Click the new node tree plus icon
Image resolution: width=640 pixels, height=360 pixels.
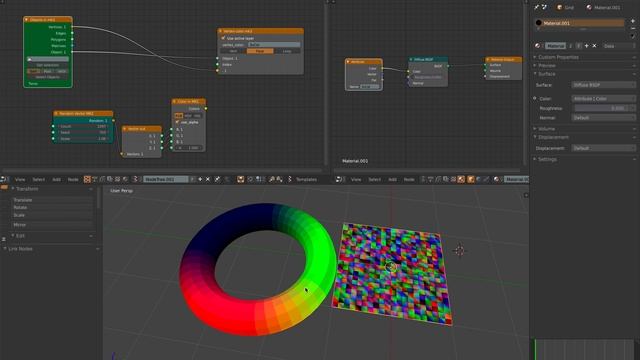200,179
